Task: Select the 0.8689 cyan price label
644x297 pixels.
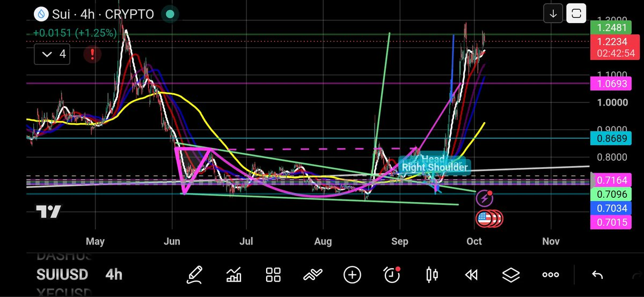Action: 612,138
